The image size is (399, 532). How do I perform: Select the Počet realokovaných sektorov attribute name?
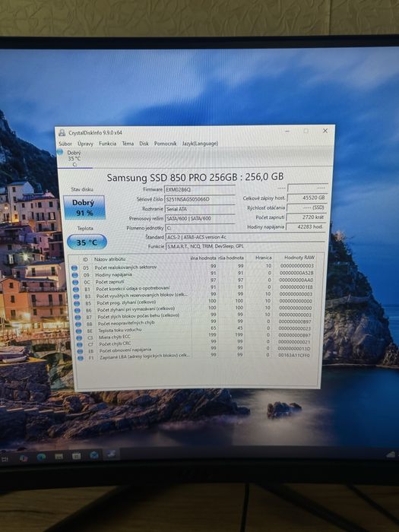click(x=125, y=268)
